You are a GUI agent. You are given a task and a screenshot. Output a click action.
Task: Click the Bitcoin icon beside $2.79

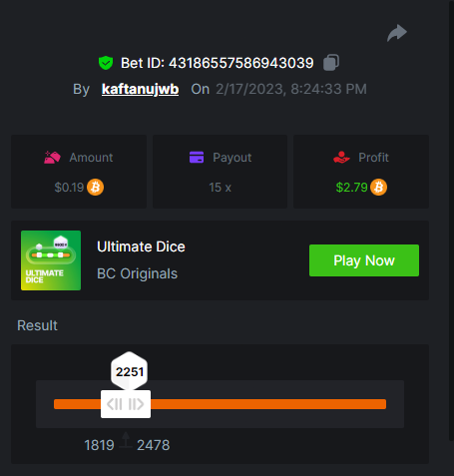click(379, 188)
